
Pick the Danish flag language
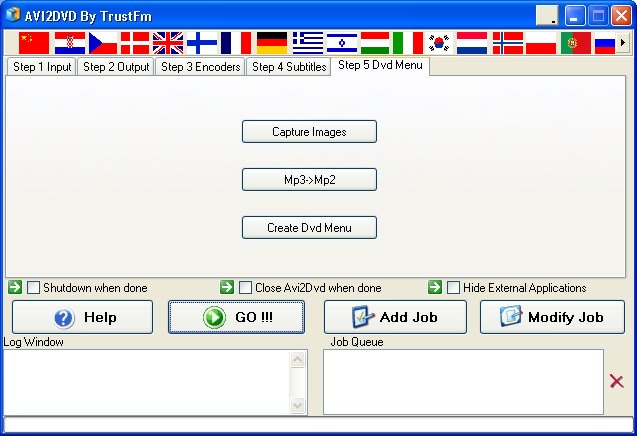click(135, 43)
